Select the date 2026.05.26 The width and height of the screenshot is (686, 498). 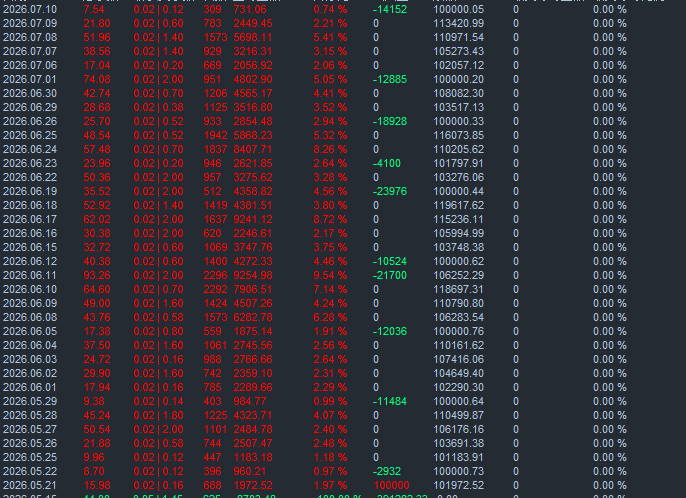pos(30,443)
